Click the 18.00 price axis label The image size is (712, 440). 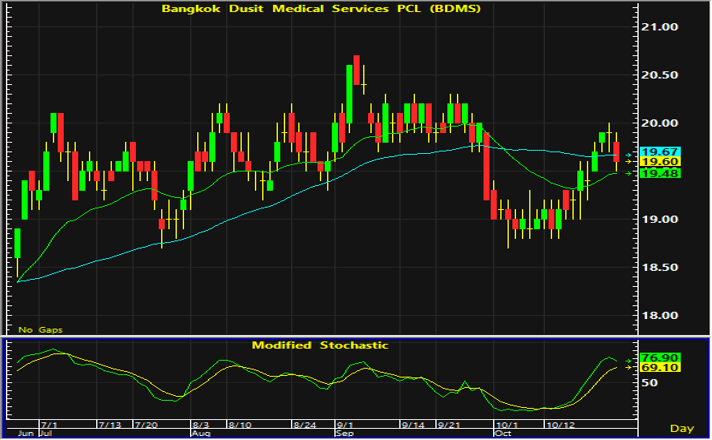[659, 316]
